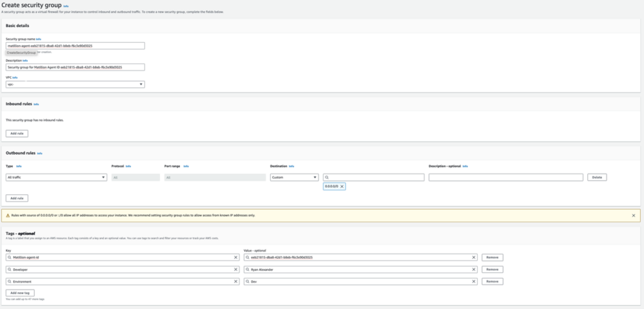Screen dimensions: 644x309
Task: Clear the Dev value field
Action: [474, 281]
